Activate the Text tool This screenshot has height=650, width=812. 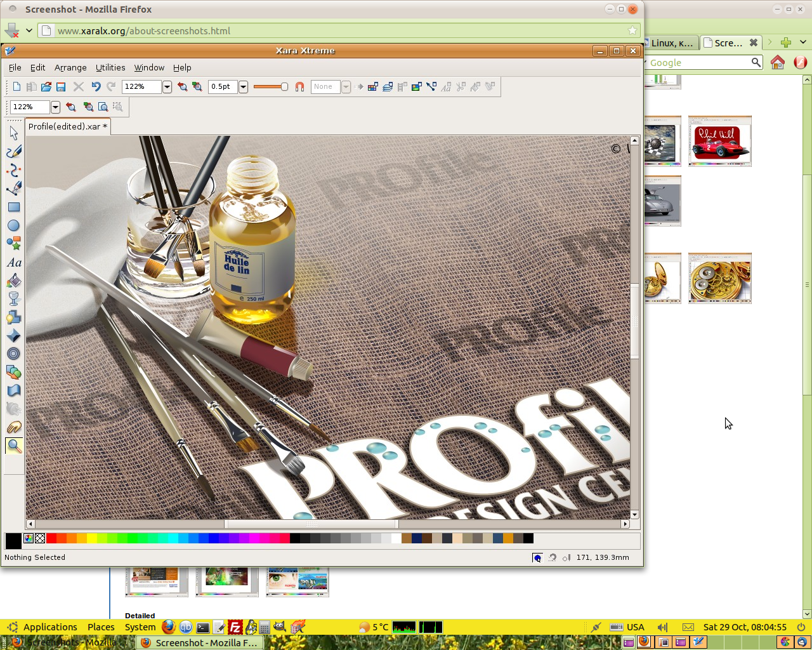point(14,262)
